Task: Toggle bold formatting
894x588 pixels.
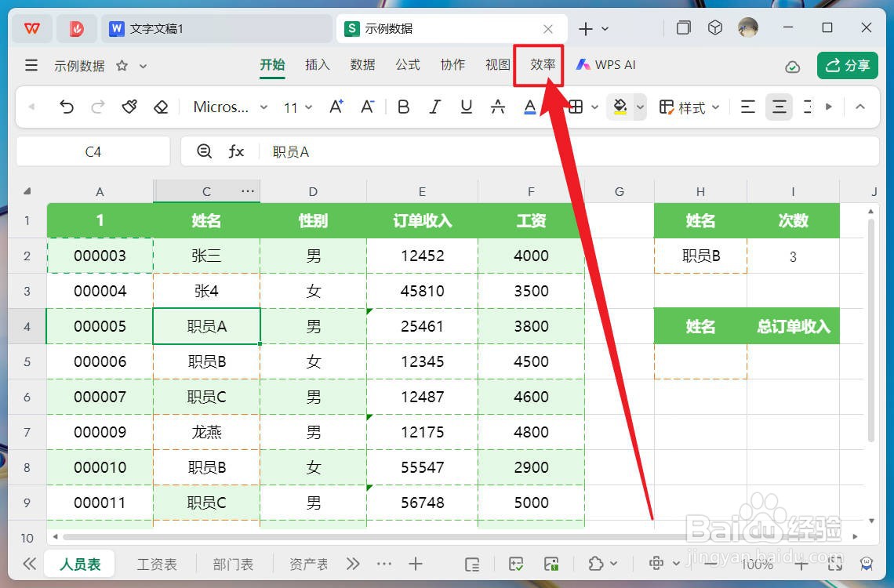Action: coord(404,107)
